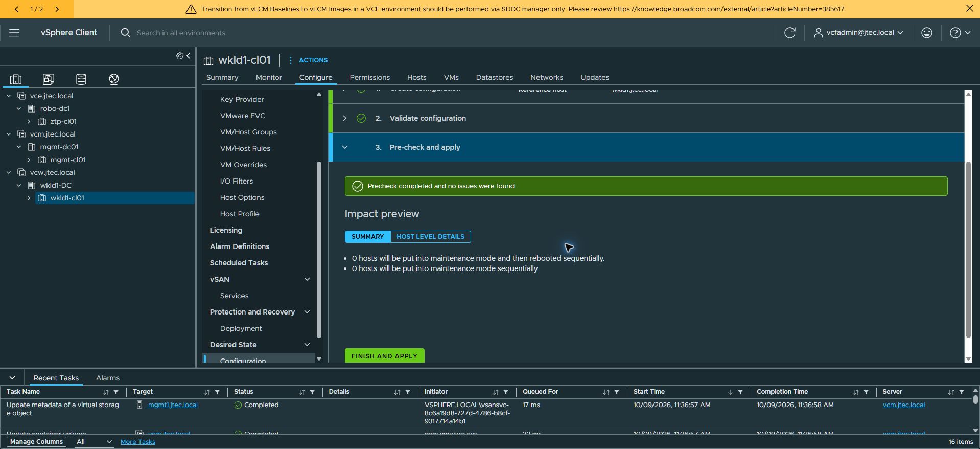Open the feedback smiley icon
The height and width of the screenshot is (449, 980).
927,33
